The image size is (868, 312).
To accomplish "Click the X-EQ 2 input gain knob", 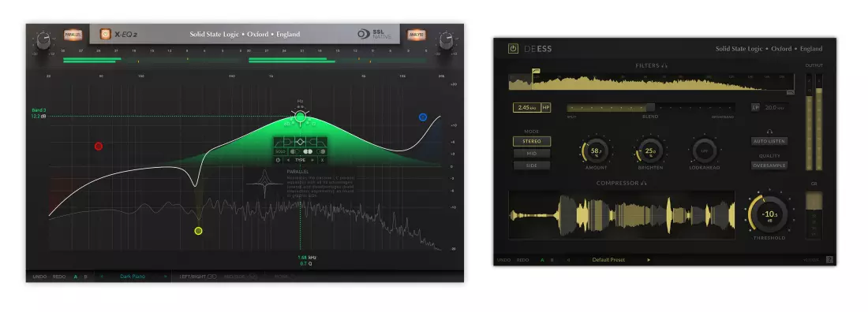I will 43,40.
